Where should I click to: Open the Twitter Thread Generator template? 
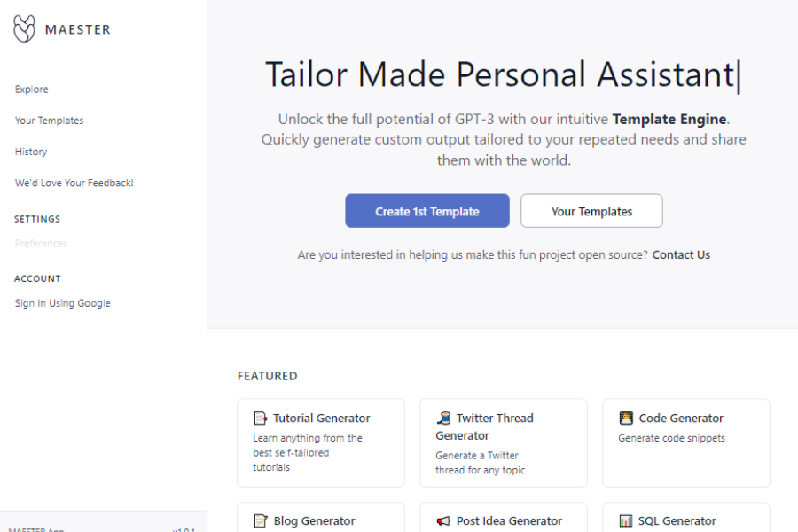pyautogui.click(x=503, y=442)
